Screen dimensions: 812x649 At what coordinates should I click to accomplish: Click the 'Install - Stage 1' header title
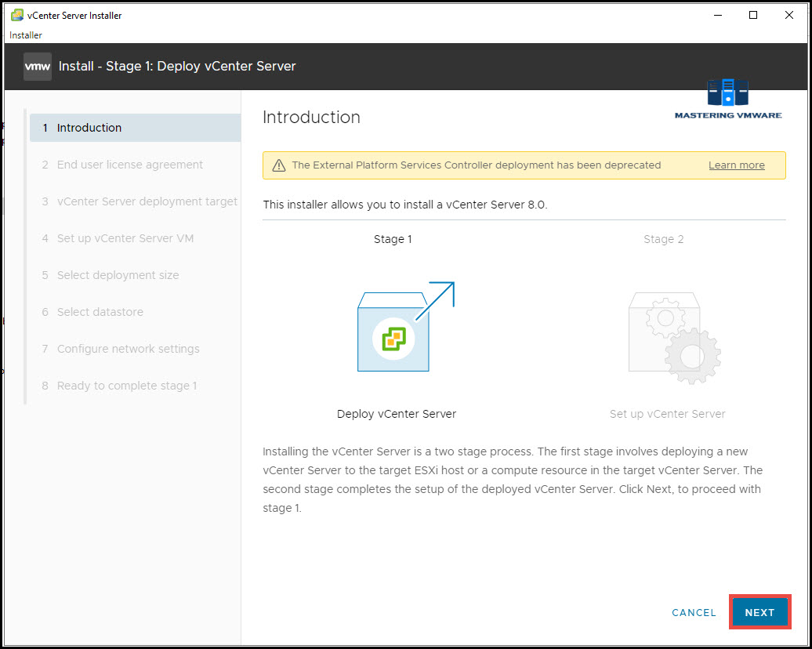click(177, 67)
